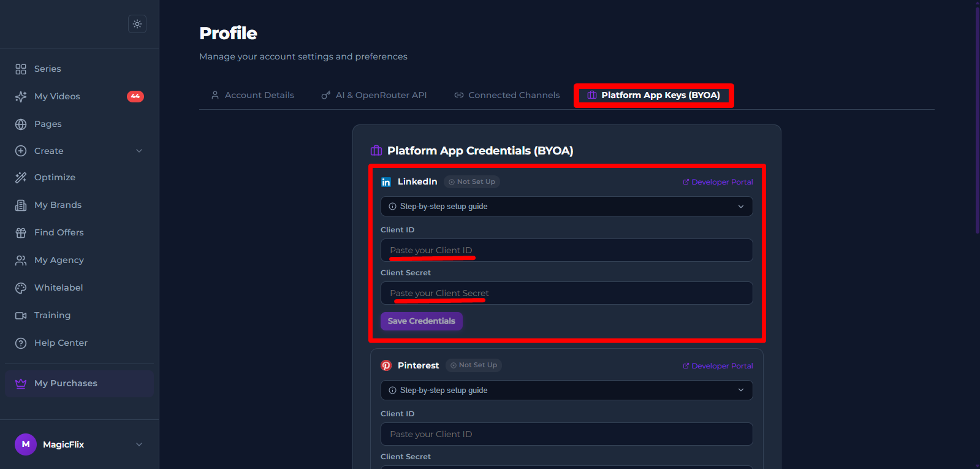Open the MagicFlix account menu chevron

click(139, 444)
